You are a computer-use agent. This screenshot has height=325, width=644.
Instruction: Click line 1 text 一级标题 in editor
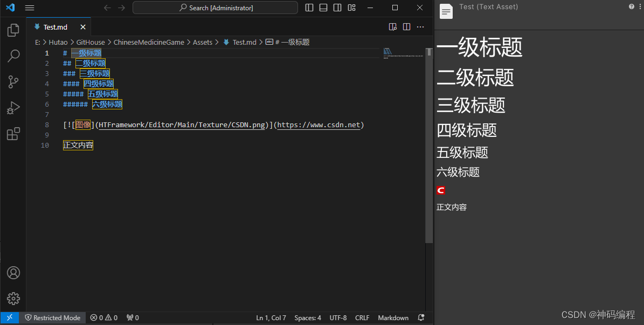[x=86, y=53]
